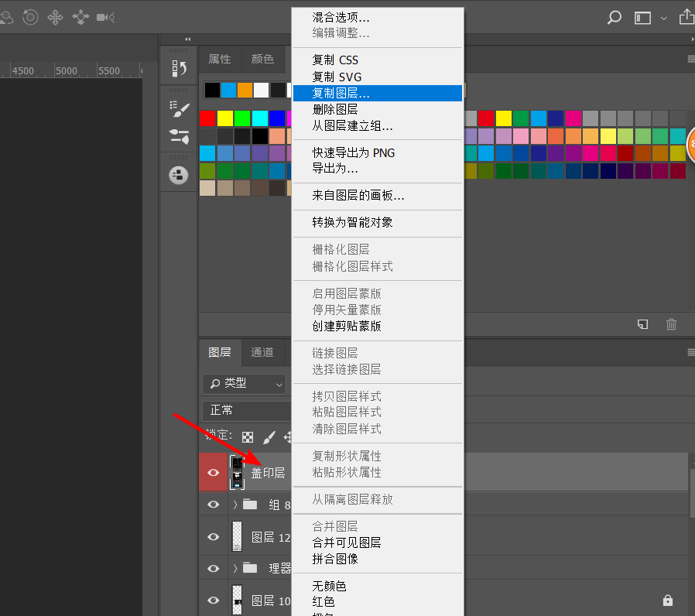Delete swatch using trash icon
Viewport: 695px width, 616px height.
coord(671,324)
